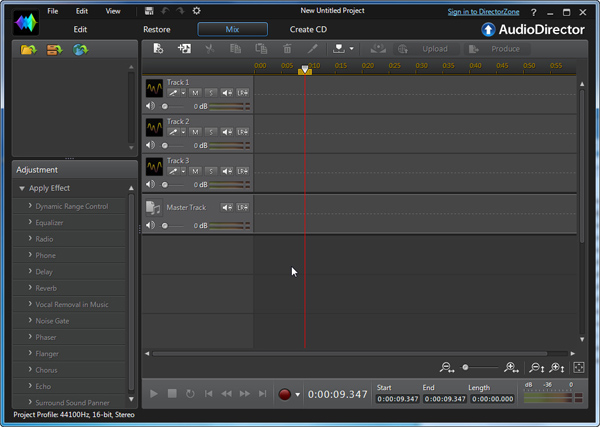The image size is (600, 427).
Task: Switch to the Restore tab
Action: tap(156, 29)
